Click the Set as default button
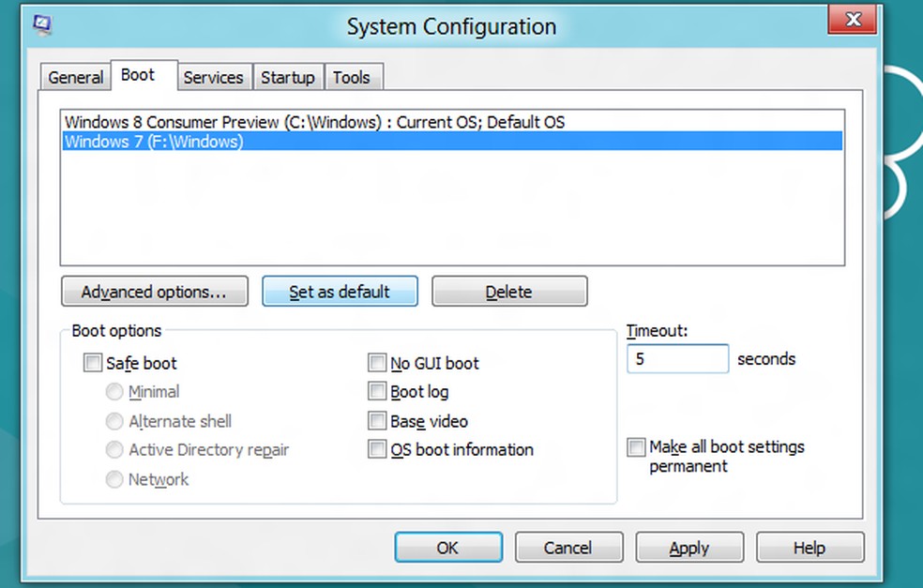This screenshot has width=923, height=588. tap(340, 292)
